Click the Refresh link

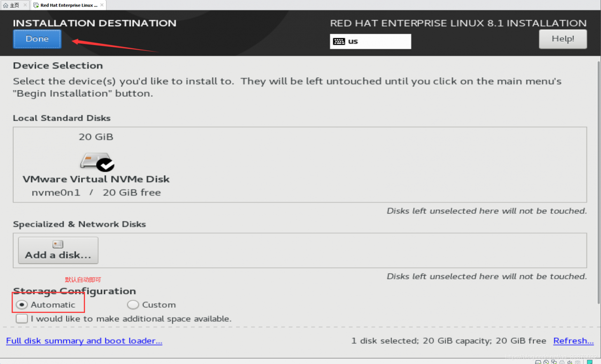coord(573,341)
